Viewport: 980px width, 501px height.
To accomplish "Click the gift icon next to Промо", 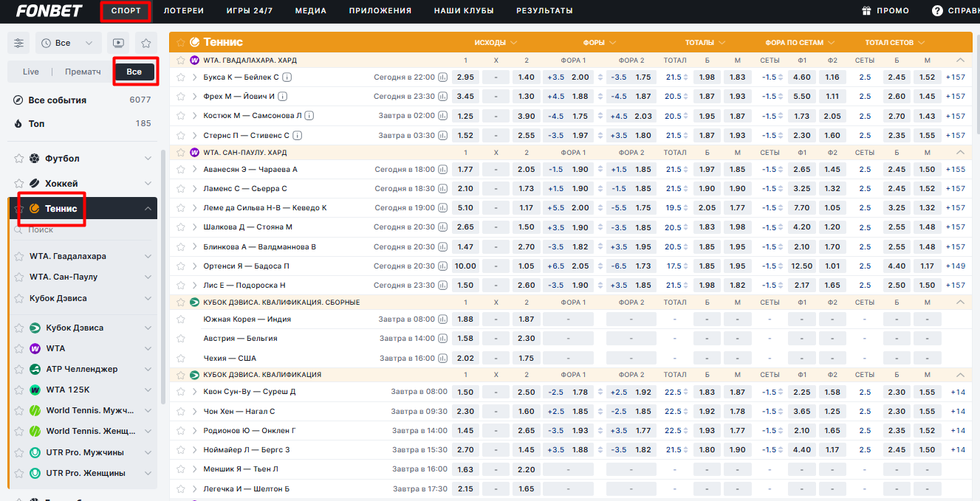I will 866,11.
